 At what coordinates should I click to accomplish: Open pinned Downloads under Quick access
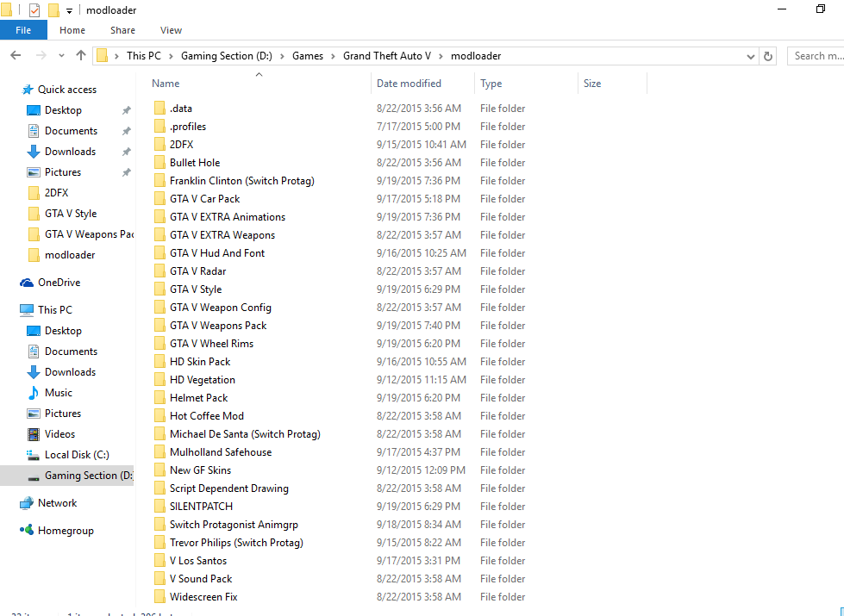(70, 152)
